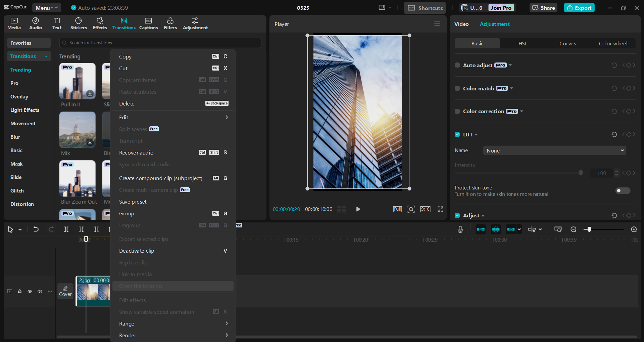This screenshot has width=644, height=342.
Task: Select the Blur Zoom Out transition thumbnail
Action: click(x=77, y=179)
